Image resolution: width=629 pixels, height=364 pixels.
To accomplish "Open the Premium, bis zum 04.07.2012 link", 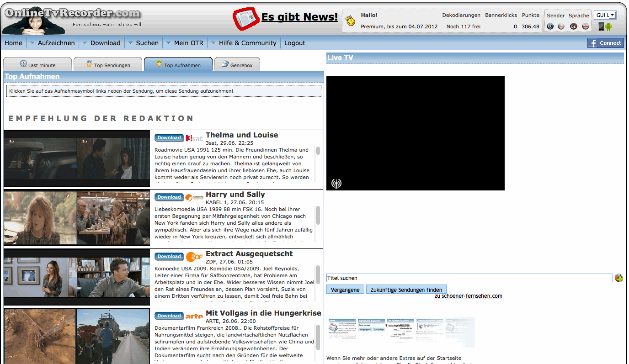I will [399, 26].
